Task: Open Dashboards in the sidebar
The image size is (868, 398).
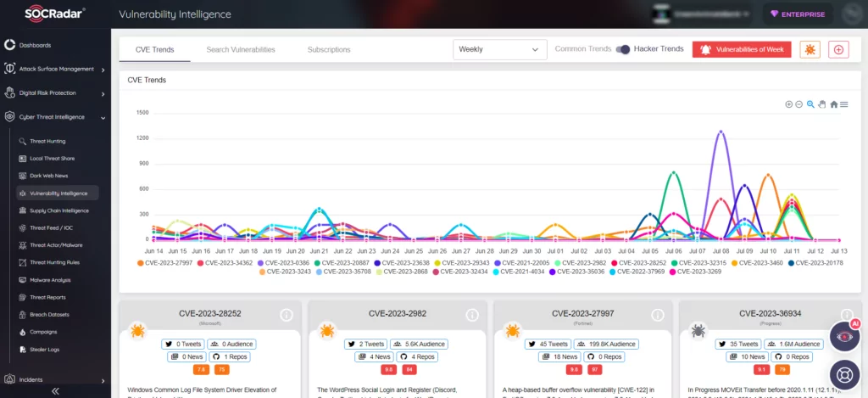Action: tap(35, 45)
